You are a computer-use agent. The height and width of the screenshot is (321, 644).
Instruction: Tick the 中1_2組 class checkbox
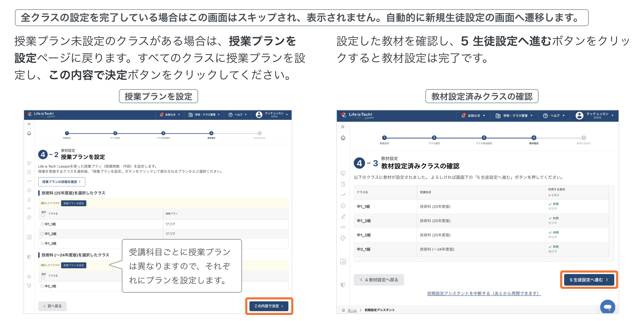(x=42, y=234)
